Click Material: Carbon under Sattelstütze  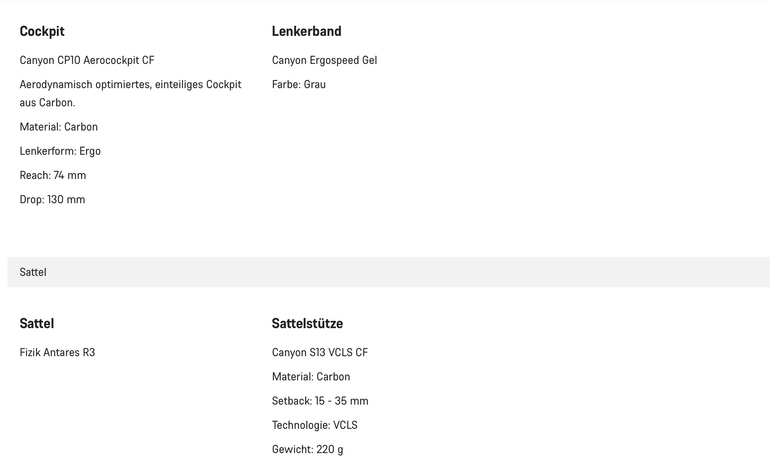pos(311,377)
